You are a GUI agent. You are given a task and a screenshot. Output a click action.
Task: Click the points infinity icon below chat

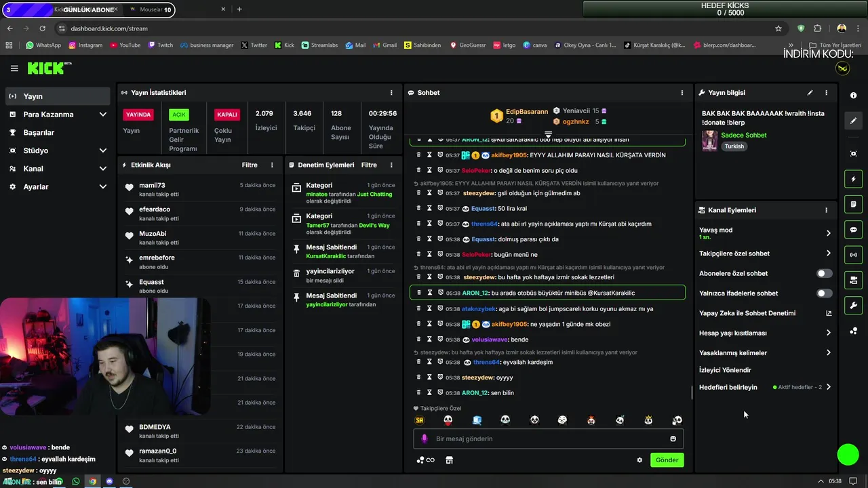tap(425, 460)
